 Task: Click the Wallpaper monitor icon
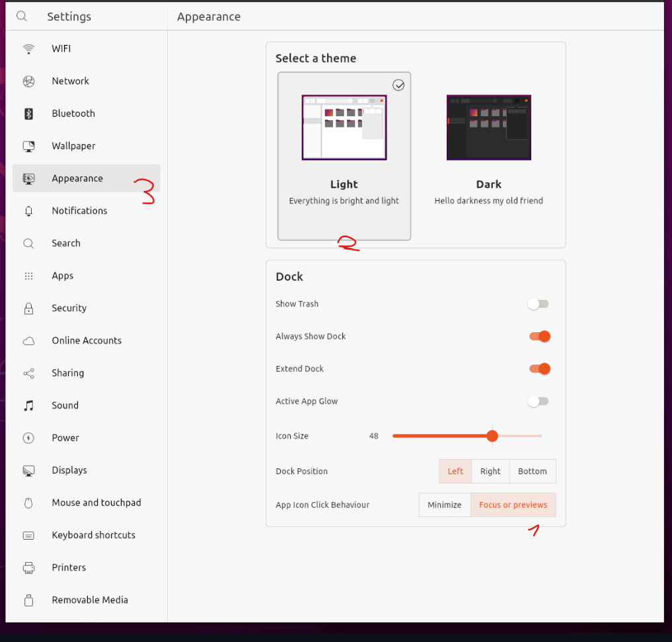tap(28, 147)
